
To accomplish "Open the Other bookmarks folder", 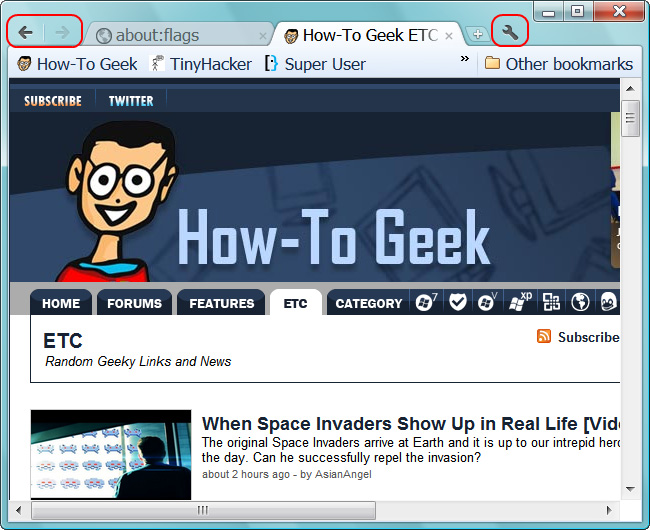I will 558,64.
